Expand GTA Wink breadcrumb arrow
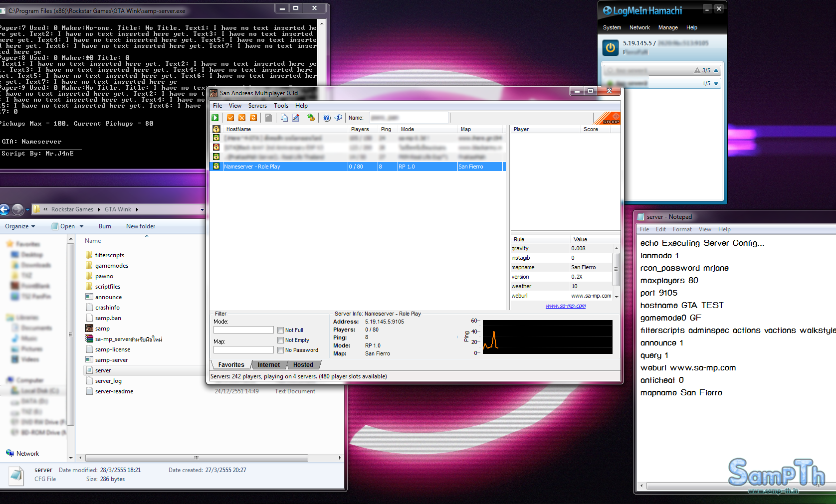 click(x=137, y=209)
